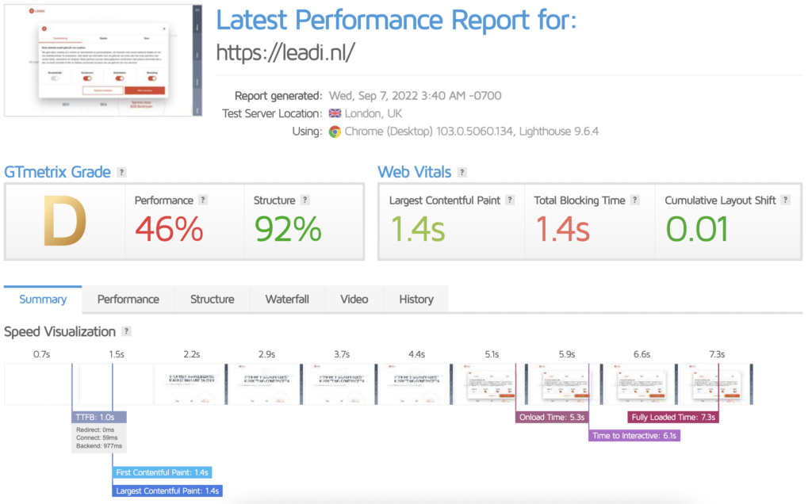
Task: Click the Time to Interactive: 6.1s marker
Action: pyautogui.click(x=634, y=436)
